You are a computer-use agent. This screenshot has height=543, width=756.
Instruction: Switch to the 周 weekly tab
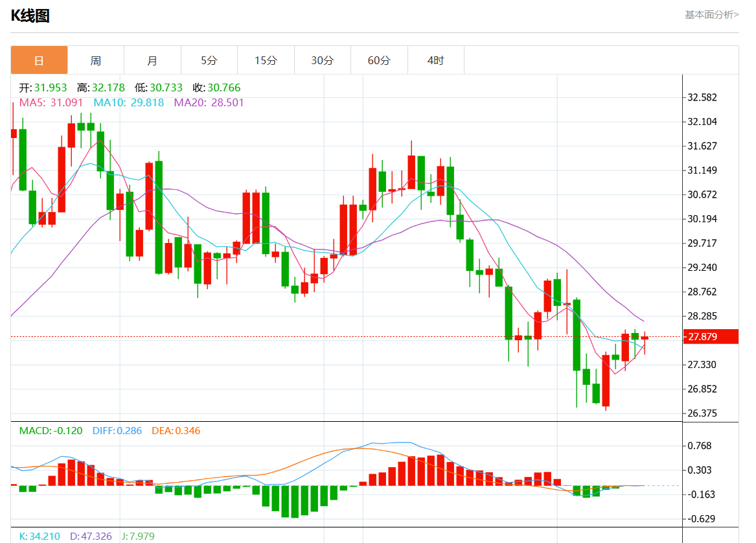pyautogui.click(x=96, y=61)
